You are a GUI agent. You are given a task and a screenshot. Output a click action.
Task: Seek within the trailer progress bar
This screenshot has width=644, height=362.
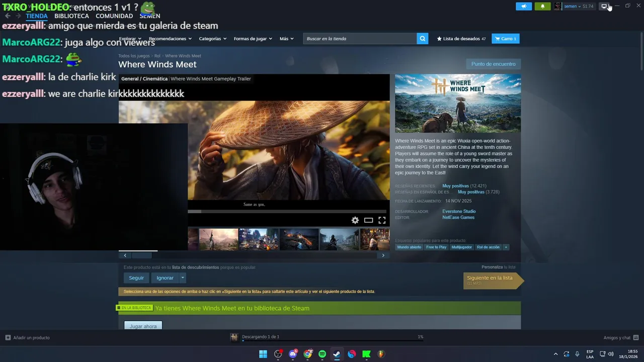(287, 212)
